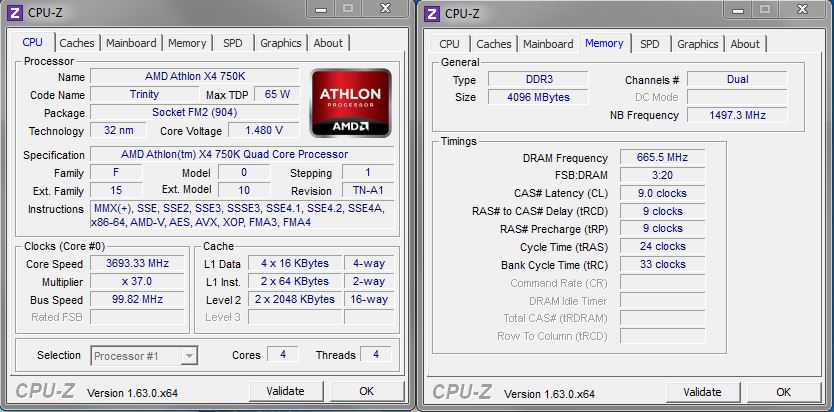
Task: Click the memory Type value DDR3
Action: [x=538, y=80]
